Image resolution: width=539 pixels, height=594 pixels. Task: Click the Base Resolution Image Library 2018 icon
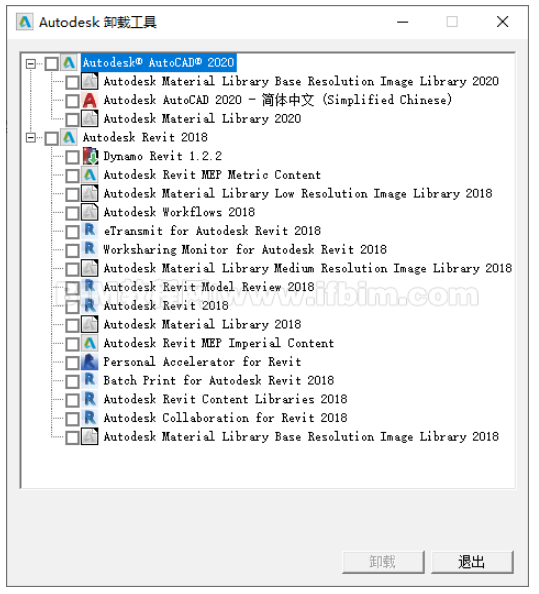pyautogui.click(x=90, y=437)
